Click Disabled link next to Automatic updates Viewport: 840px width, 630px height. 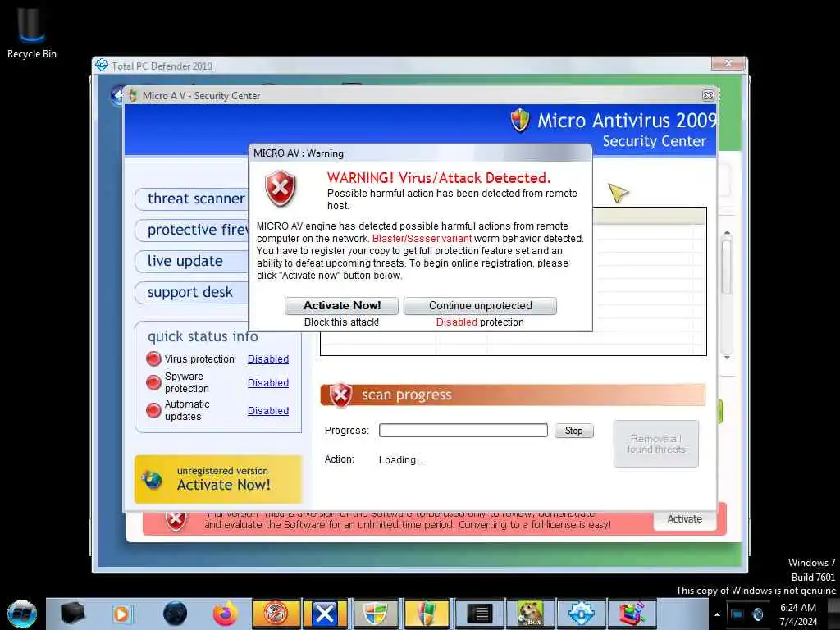point(268,410)
